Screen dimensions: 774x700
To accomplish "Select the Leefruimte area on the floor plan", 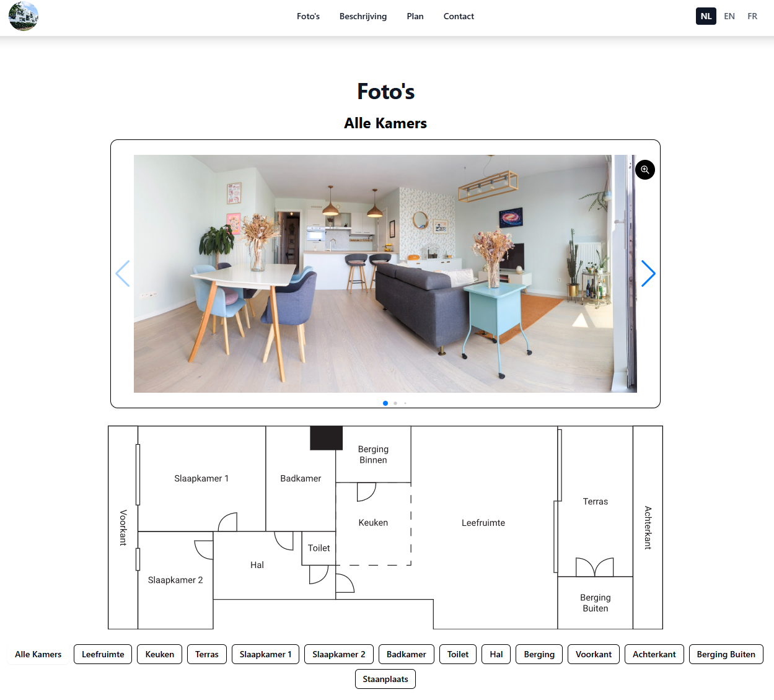I will coord(483,522).
